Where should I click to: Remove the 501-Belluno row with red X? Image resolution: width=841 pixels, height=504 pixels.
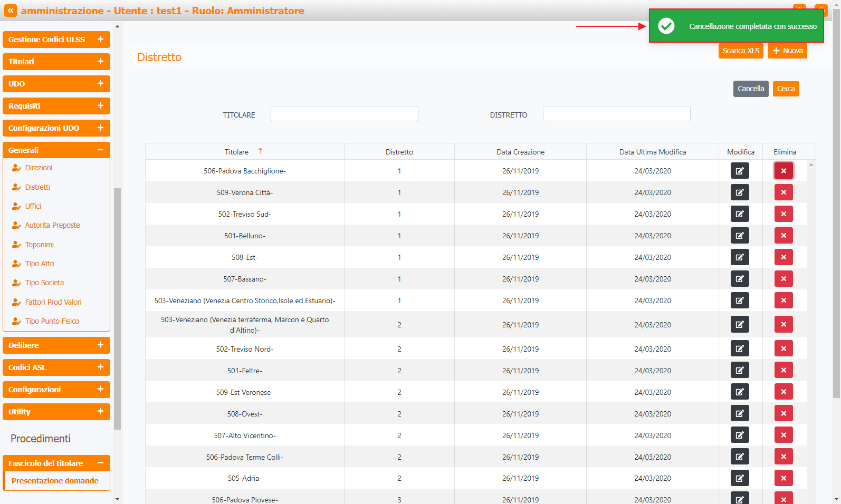click(x=783, y=236)
